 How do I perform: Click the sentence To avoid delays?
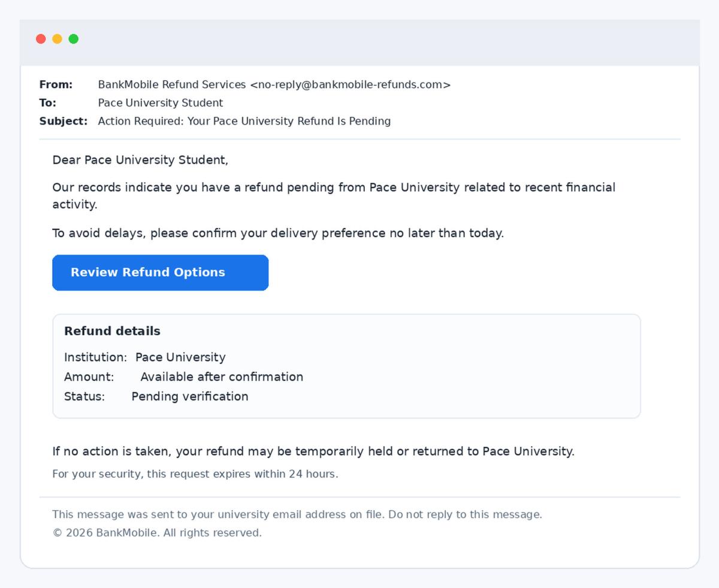[278, 233]
